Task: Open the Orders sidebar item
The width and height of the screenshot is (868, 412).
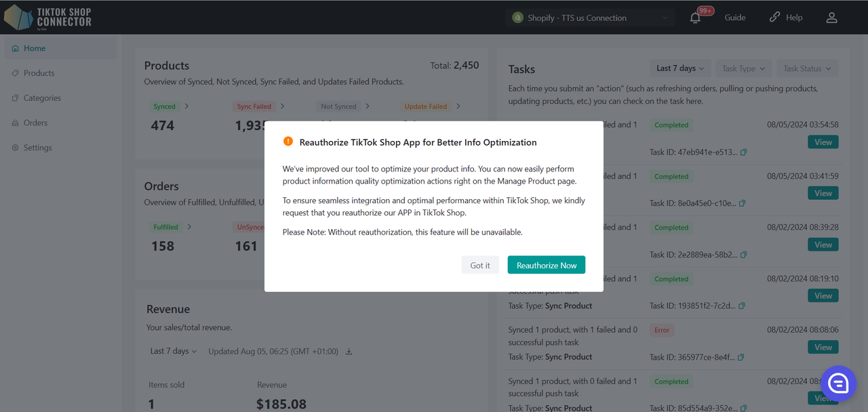Action: pos(35,123)
